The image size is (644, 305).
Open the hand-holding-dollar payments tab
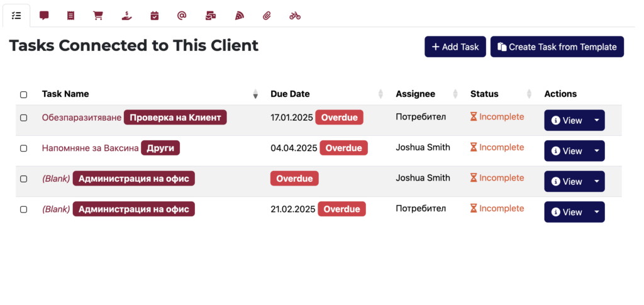pyautogui.click(x=126, y=16)
